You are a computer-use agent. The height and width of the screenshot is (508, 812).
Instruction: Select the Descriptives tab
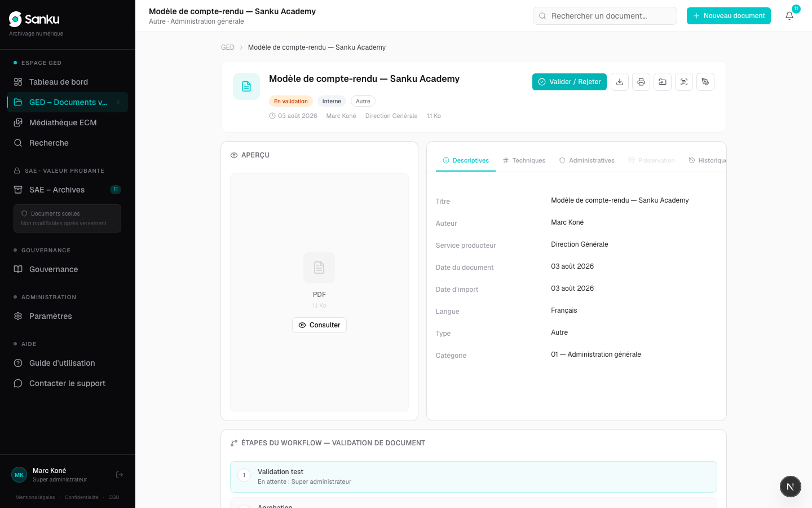(x=466, y=160)
